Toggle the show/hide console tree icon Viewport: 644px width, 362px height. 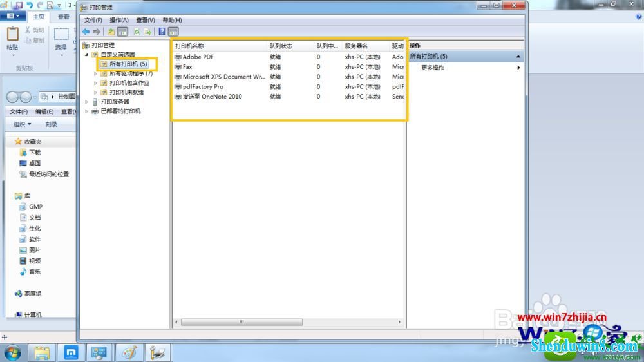point(122,32)
